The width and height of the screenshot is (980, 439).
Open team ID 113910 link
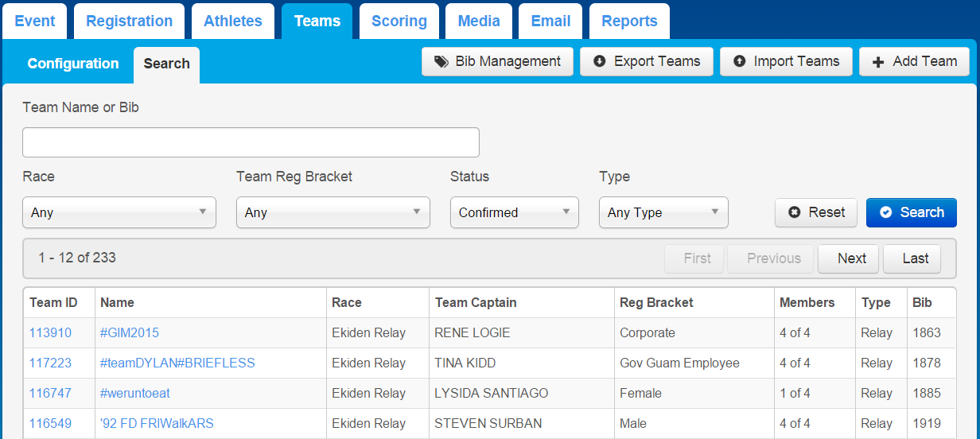50,332
